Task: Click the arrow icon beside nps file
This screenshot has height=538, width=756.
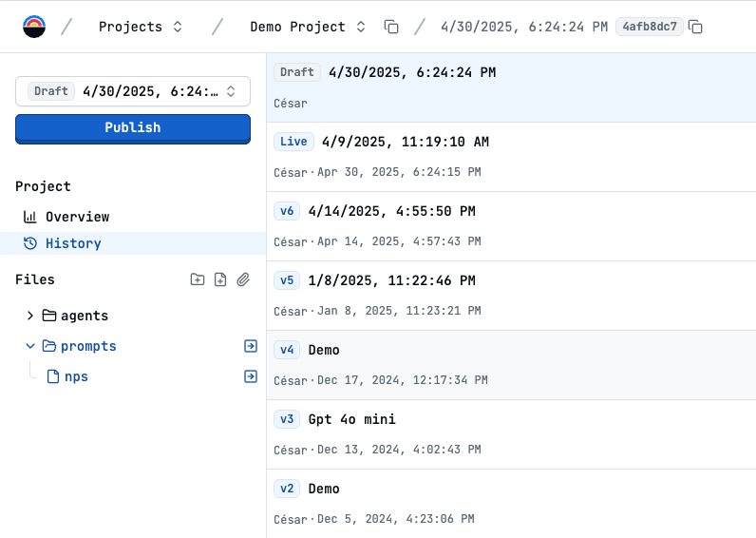Action: coord(251,376)
